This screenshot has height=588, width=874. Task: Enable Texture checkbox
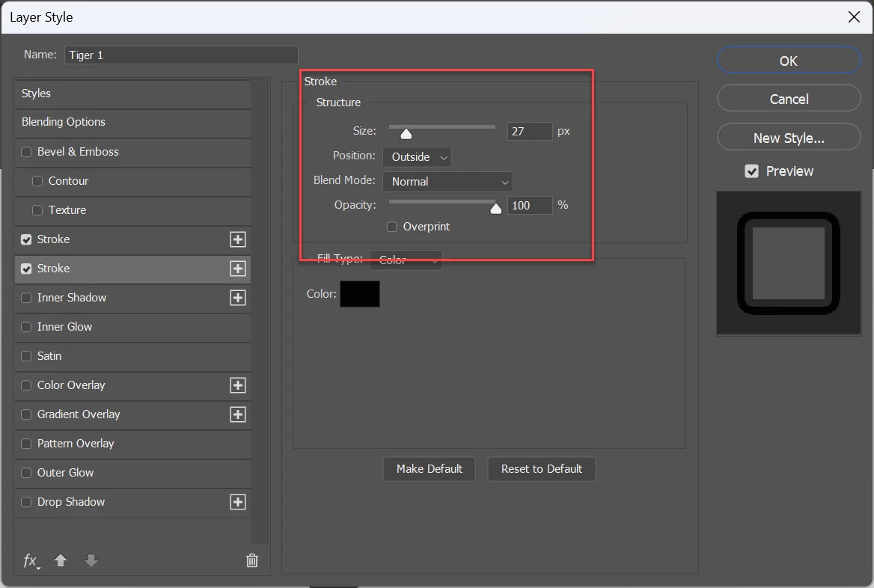click(37, 210)
